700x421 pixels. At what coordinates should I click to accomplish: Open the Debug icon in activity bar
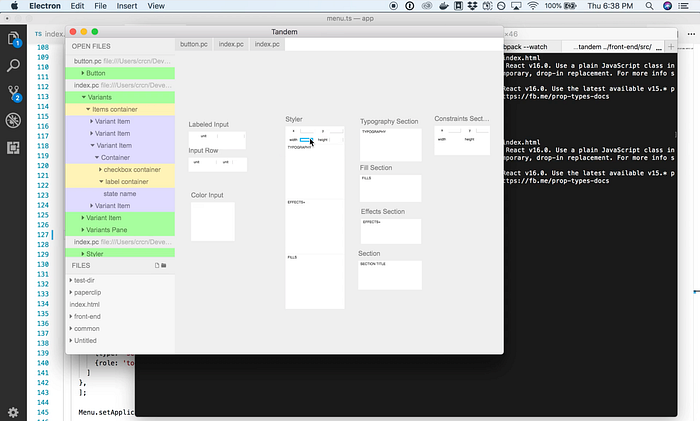pyautogui.click(x=13, y=120)
